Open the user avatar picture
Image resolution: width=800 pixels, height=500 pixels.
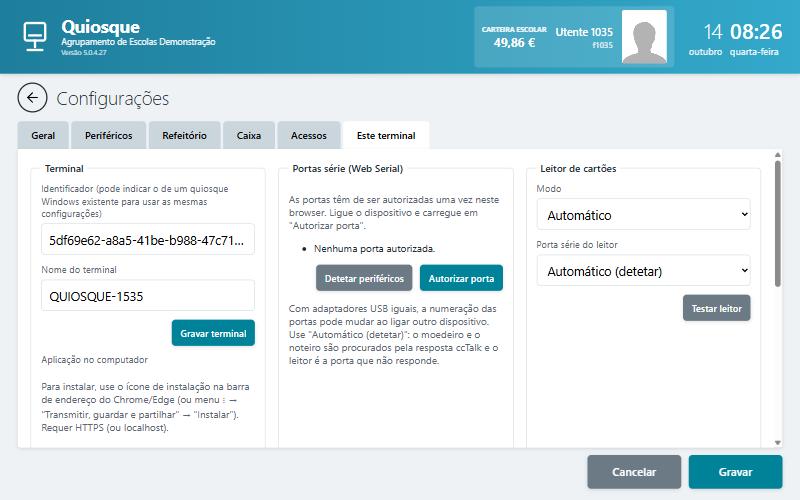coord(644,37)
